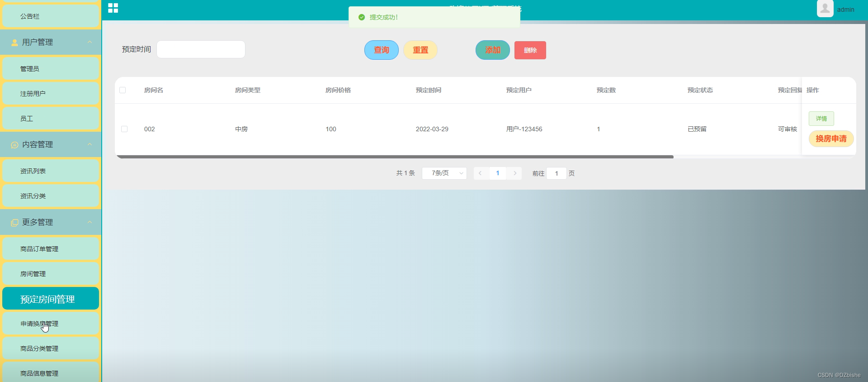Click the 可审核 cell
The height and width of the screenshot is (382, 868).
tap(788, 129)
